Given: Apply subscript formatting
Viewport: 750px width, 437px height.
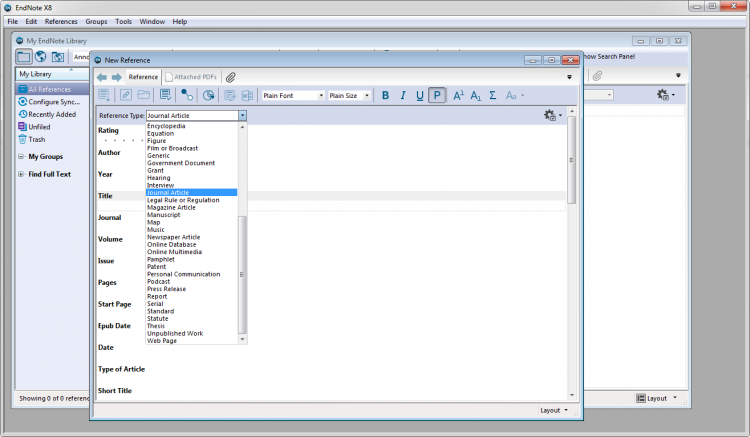Looking at the screenshot, I should coord(475,95).
